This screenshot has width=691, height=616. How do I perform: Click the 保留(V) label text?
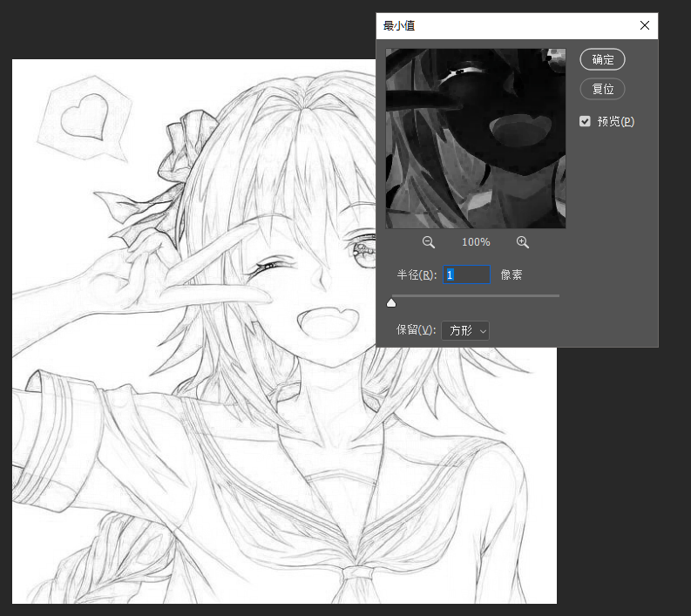416,330
